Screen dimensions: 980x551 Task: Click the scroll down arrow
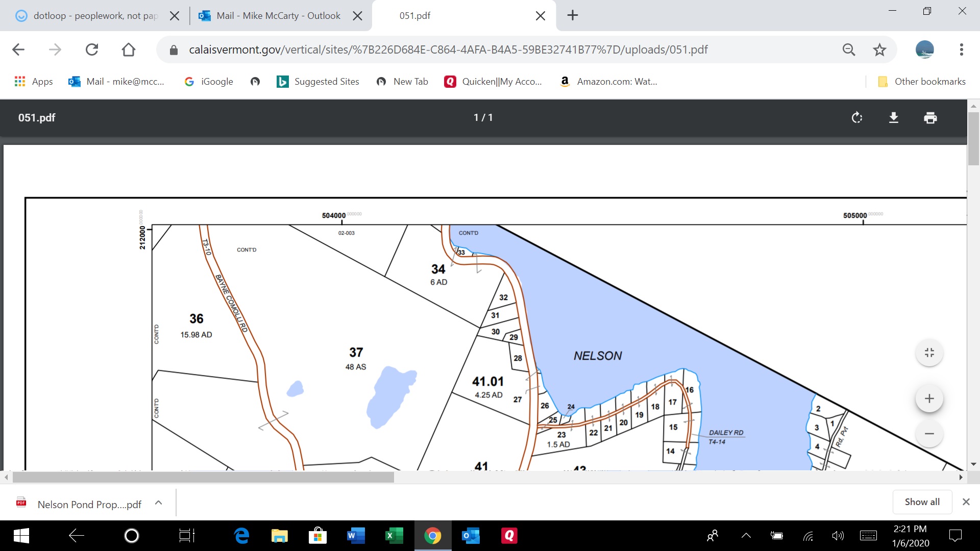tap(973, 464)
